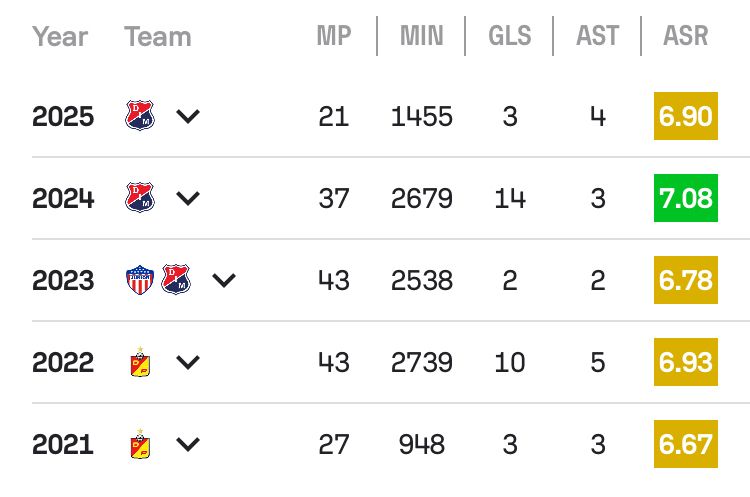Click the ASR column header
This screenshot has width=750, height=497.
[685, 37]
